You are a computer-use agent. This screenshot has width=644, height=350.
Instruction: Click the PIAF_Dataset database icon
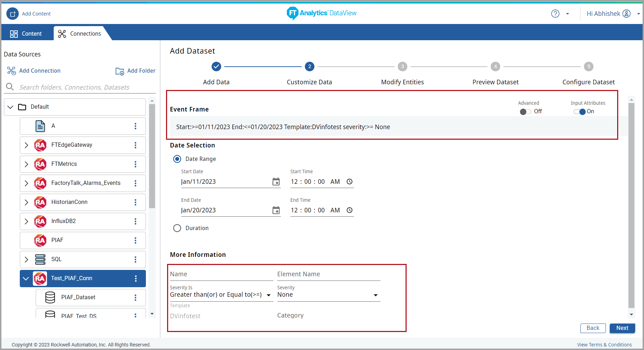pos(50,297)
